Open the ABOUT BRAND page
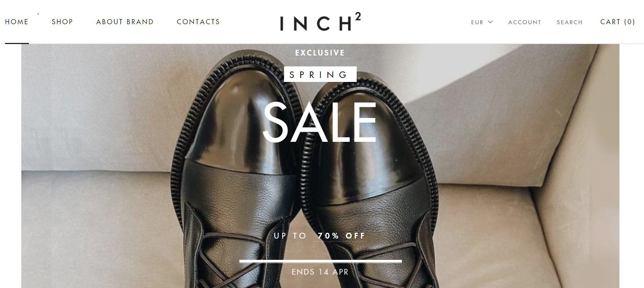The height and width of the screenshot is (288, 644). tap(125, 22)
